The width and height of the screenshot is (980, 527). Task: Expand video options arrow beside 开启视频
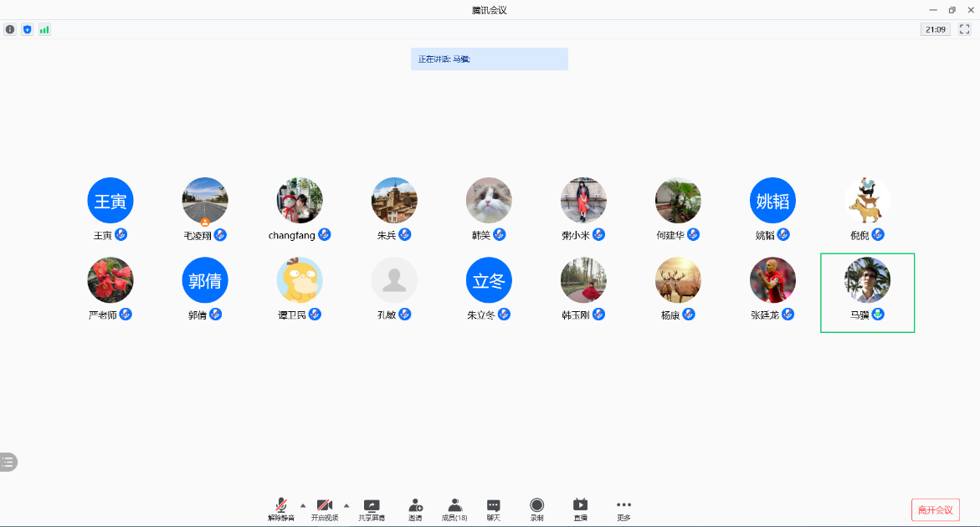point(346,505)
